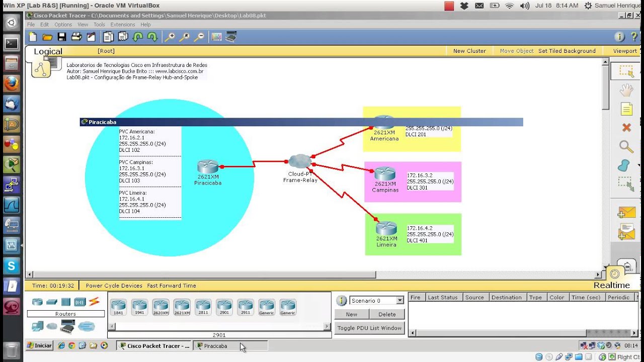Activate the Inspect magnifier tool
Screen dimensions: 644x362
pos(626,146)
